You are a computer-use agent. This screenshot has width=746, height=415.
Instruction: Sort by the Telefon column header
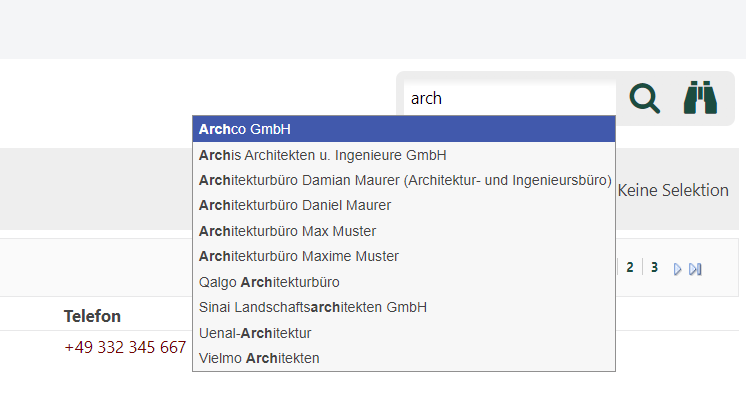click(93, 316)
